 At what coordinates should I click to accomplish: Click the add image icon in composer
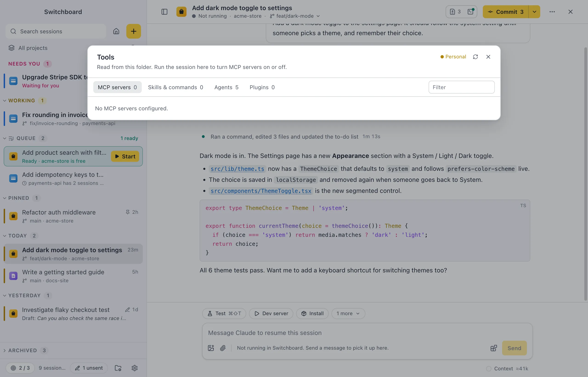(211, 348)
